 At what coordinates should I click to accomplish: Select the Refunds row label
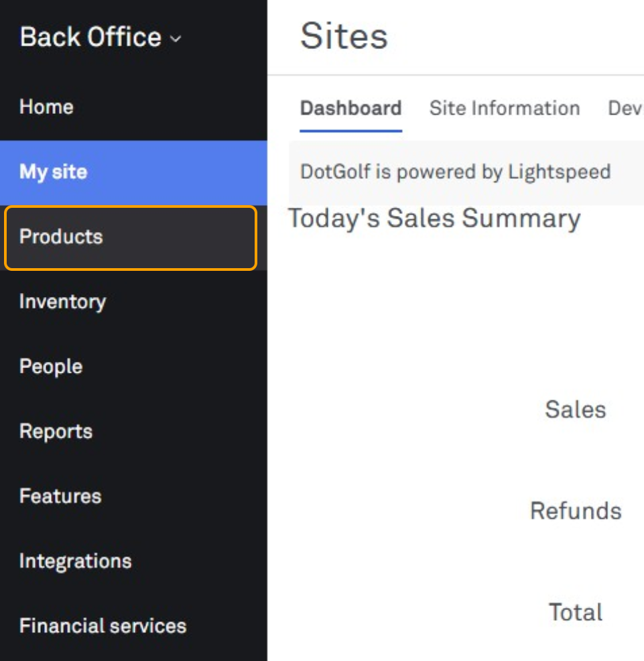click(575, 511)
